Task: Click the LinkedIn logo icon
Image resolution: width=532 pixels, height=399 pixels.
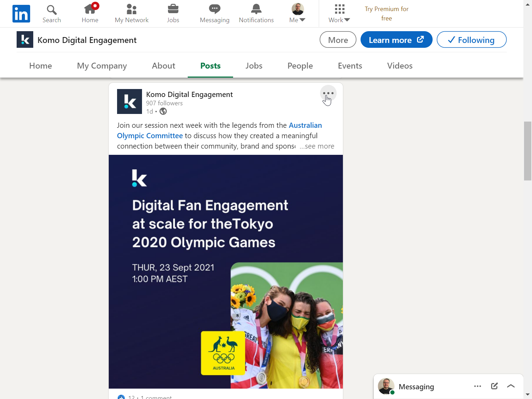Action: click(x=21, y=14)
